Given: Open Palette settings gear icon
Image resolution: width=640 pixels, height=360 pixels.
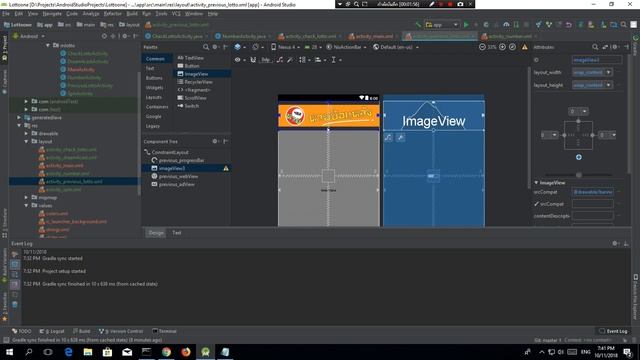Looking at the screenshot, I should tap(215, 47).
